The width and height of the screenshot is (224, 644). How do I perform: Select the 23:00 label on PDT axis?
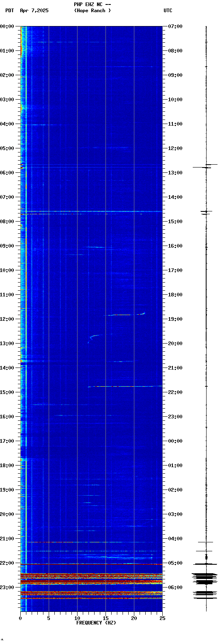[7, 587]
